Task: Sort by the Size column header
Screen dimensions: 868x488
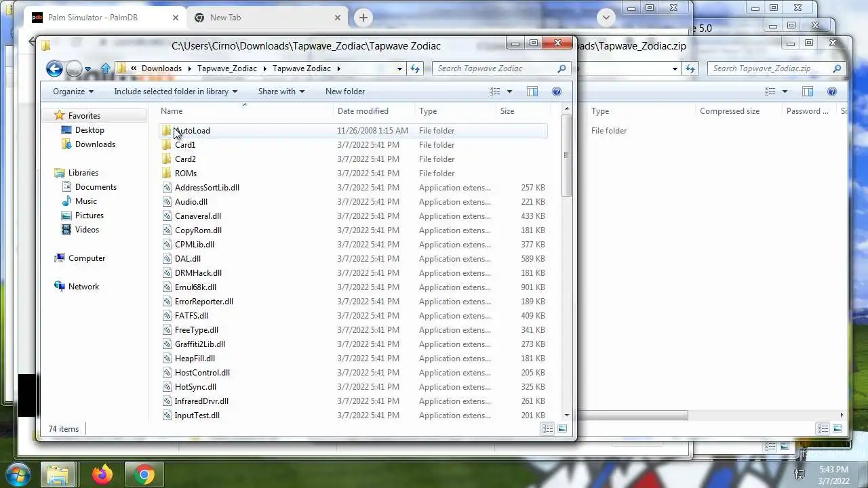Action: click(521, 111)
